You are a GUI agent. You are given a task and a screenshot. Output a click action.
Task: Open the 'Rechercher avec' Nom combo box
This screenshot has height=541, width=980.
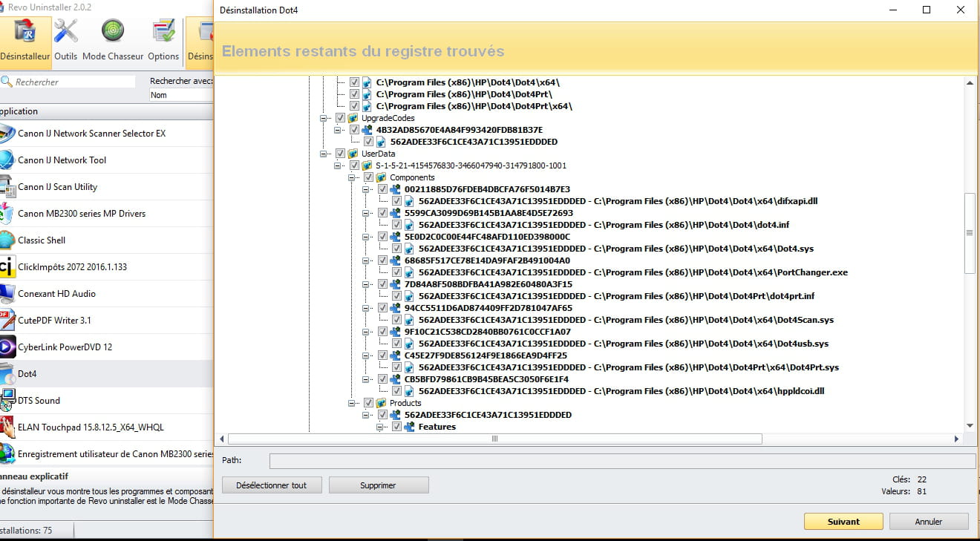pyautogui.click(x=180, y=95)
